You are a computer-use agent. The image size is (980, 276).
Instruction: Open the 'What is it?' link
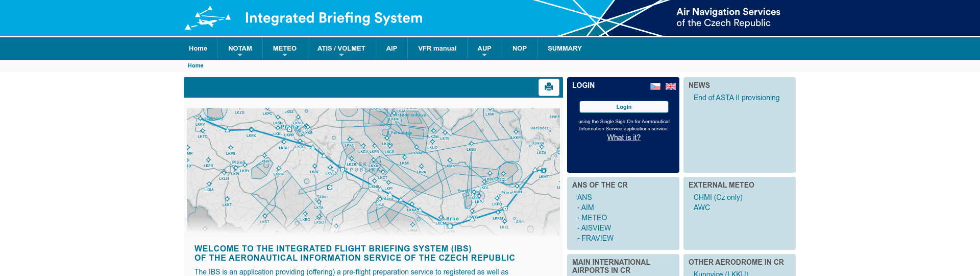coord(624,137)
